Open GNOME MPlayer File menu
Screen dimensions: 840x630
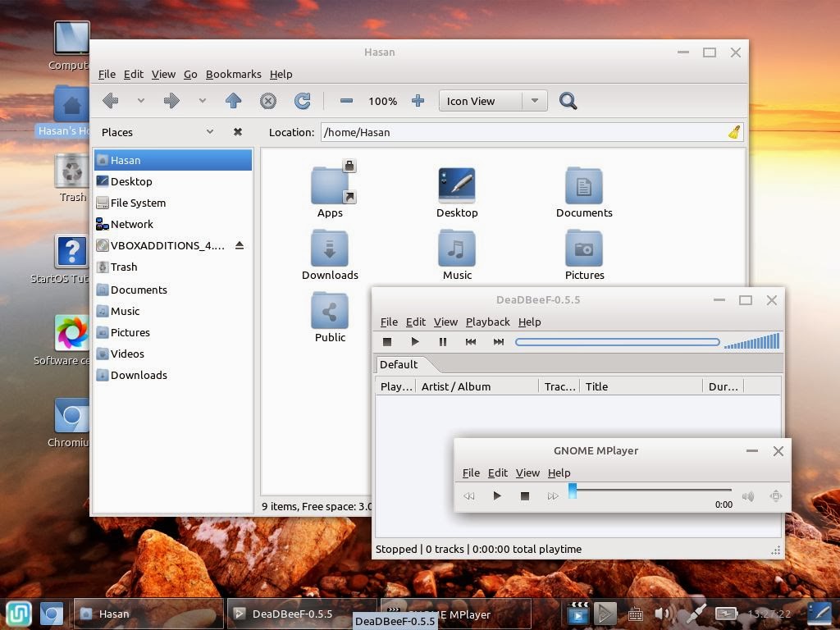(x=471, y=473)
